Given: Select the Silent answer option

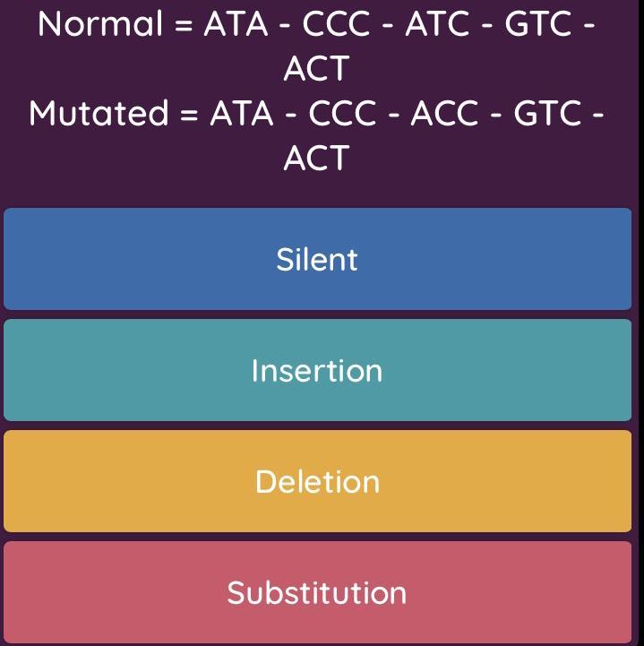Looking at the screenshot, I should coord(317,259).
